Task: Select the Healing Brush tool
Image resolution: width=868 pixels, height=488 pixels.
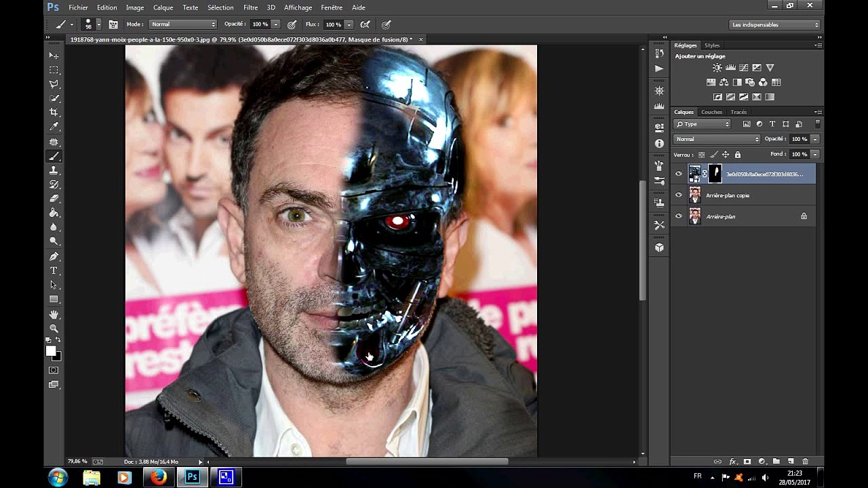Action: (x=54, y=142)
